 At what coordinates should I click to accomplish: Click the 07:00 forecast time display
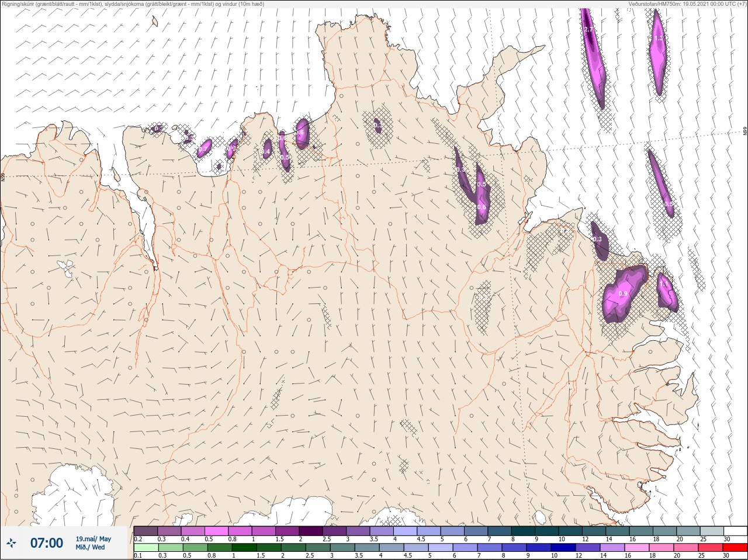(47, 543)
